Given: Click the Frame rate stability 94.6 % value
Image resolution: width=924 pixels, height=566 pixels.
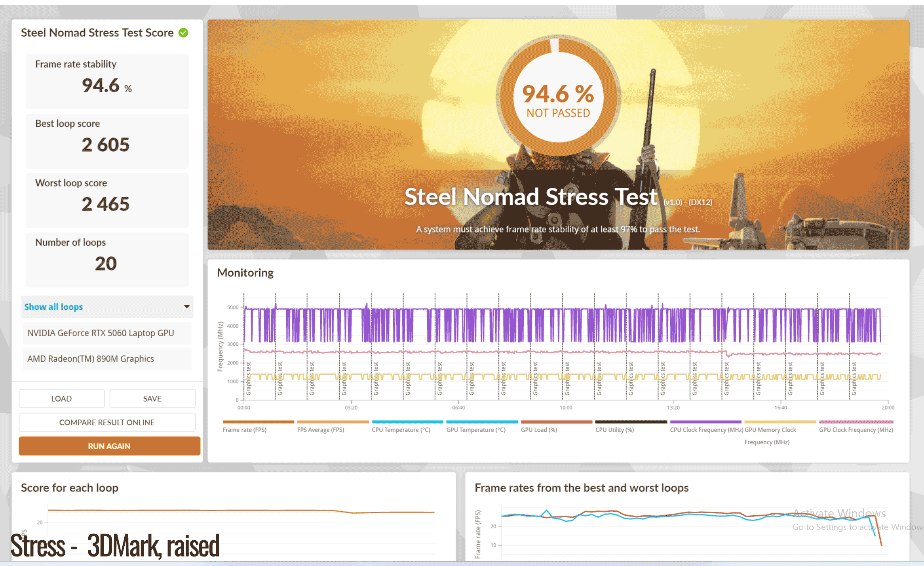Looking at the screenshot, I should click(107, 86).
